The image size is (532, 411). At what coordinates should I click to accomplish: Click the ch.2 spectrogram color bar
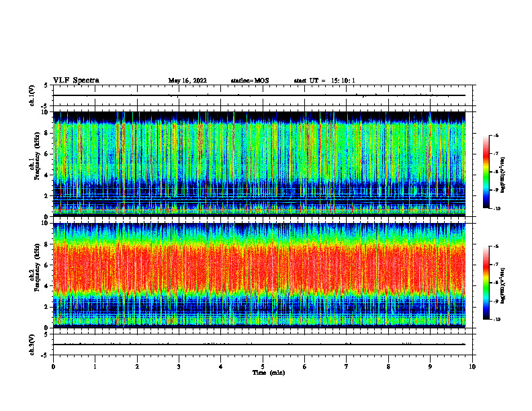tap(486, 283)
